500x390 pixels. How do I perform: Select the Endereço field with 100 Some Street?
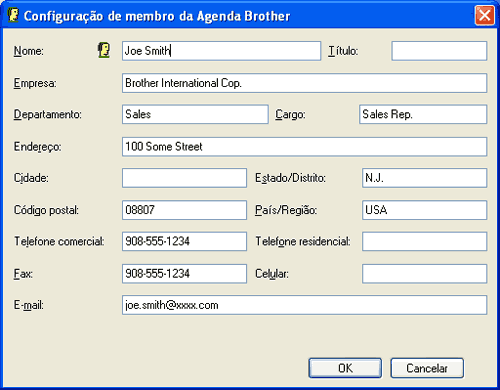304,147
